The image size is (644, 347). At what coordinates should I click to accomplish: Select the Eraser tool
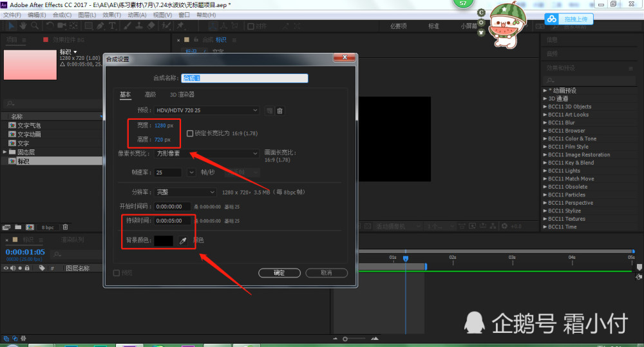coord(151,26)
